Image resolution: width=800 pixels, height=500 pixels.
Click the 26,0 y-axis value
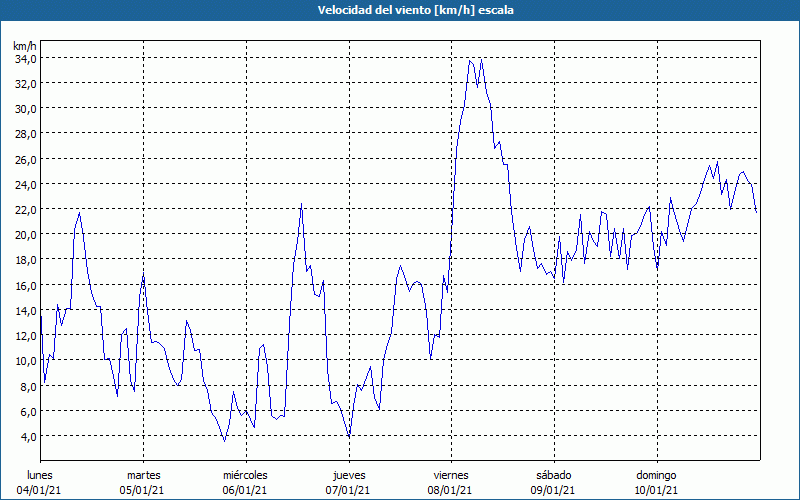point(25,160)
